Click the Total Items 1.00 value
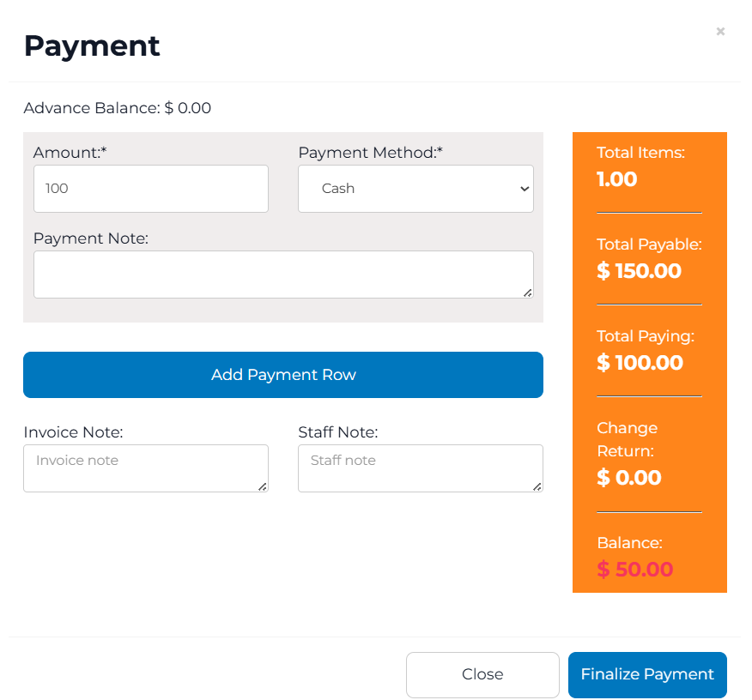752x700 pixels. coord(617,179)
